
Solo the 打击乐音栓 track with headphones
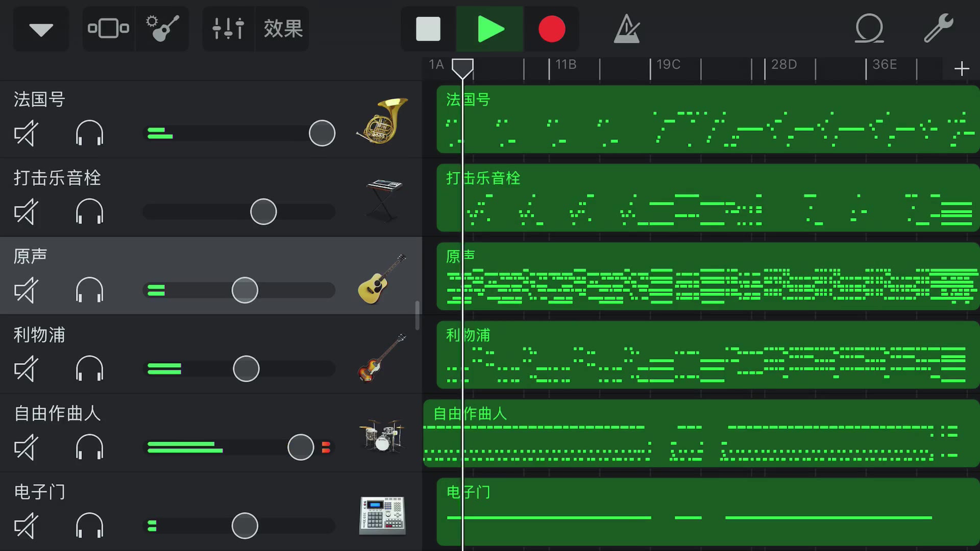89,212
